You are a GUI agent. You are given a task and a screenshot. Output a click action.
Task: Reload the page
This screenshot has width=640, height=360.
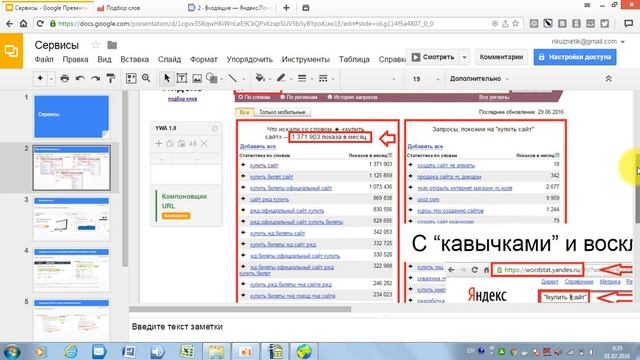tap(40, 24)
